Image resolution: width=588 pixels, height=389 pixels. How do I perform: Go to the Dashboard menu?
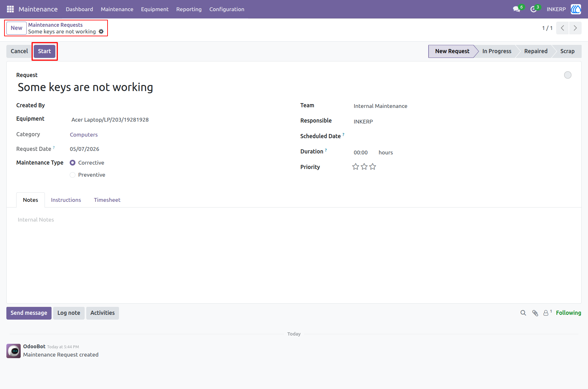[79, 9]
